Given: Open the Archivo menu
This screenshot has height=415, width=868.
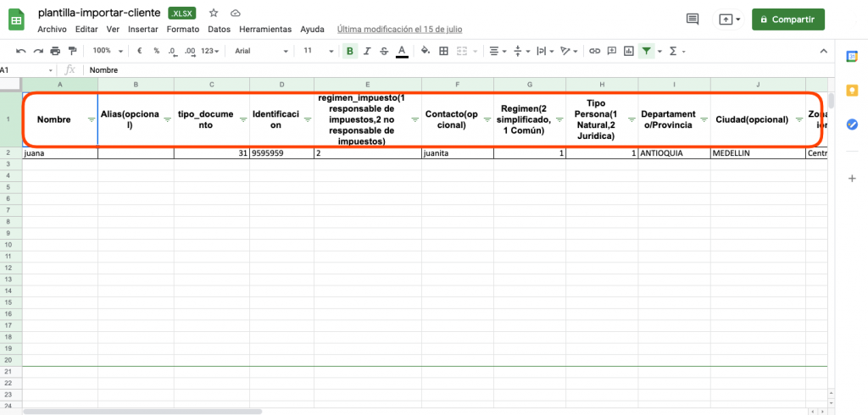Looking at the screenshot, I should coord(52,30).
